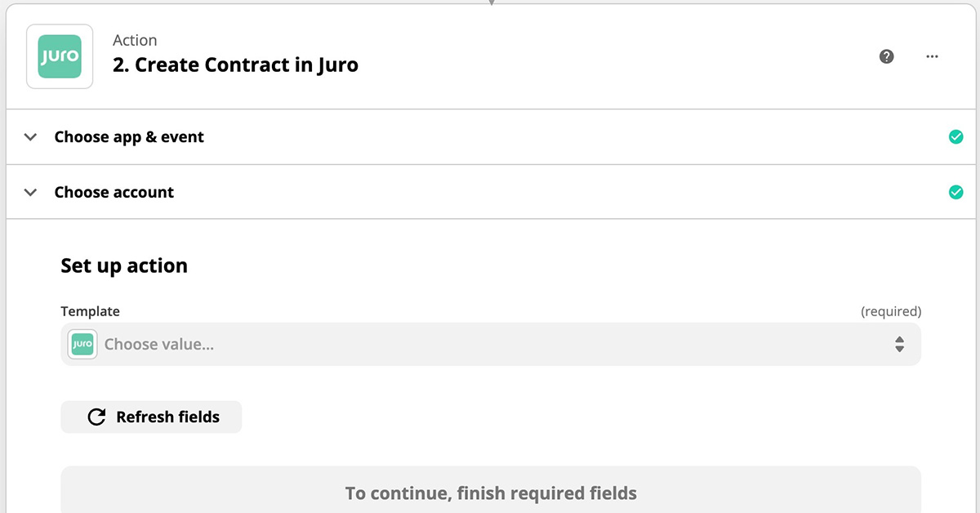Click 'To continue, finish required fields' button

[x=491, y=493]
